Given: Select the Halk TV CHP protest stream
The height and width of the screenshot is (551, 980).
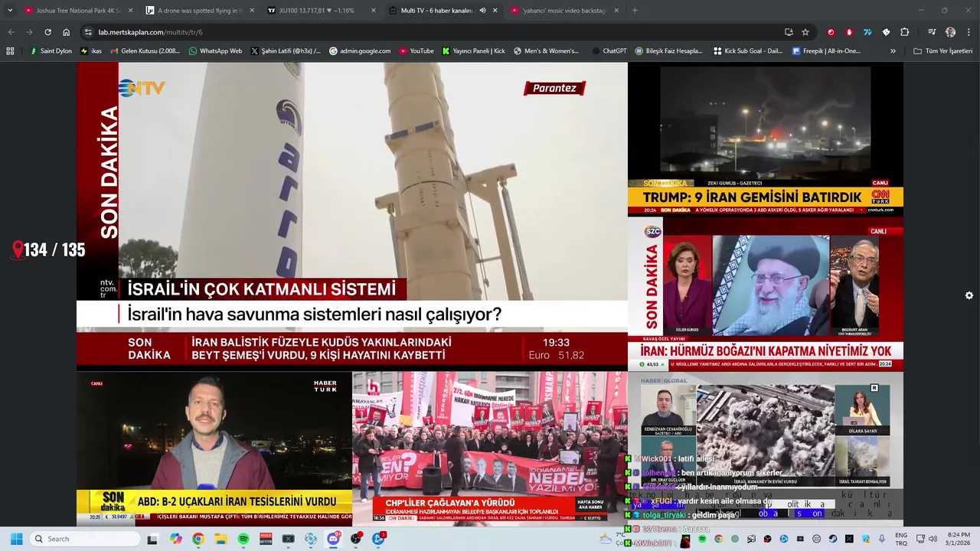Looking at the screenshot, I should click(x=490, y=448).
